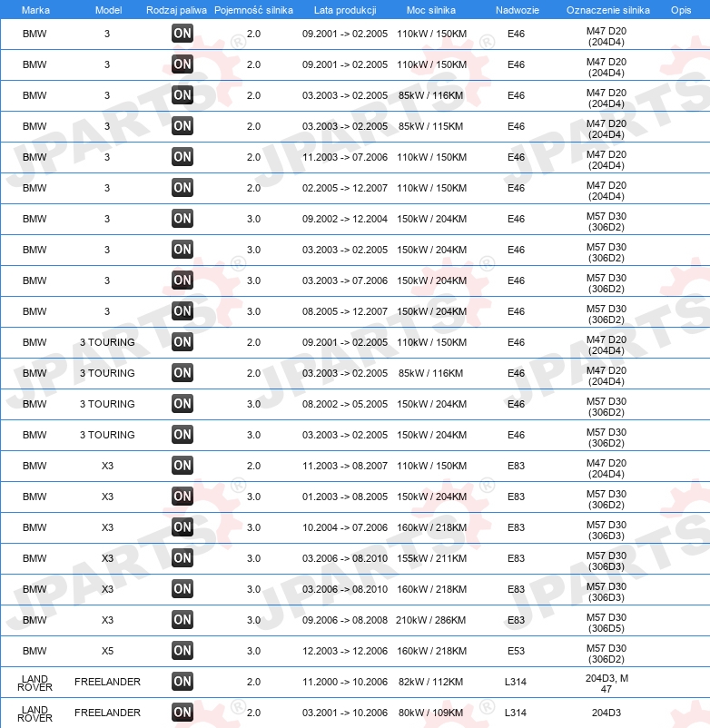710x728 pixels.
Task: Click the M57 D30 (306D3) cell in the 155kW / 211KM row
Action: [606, 561]
